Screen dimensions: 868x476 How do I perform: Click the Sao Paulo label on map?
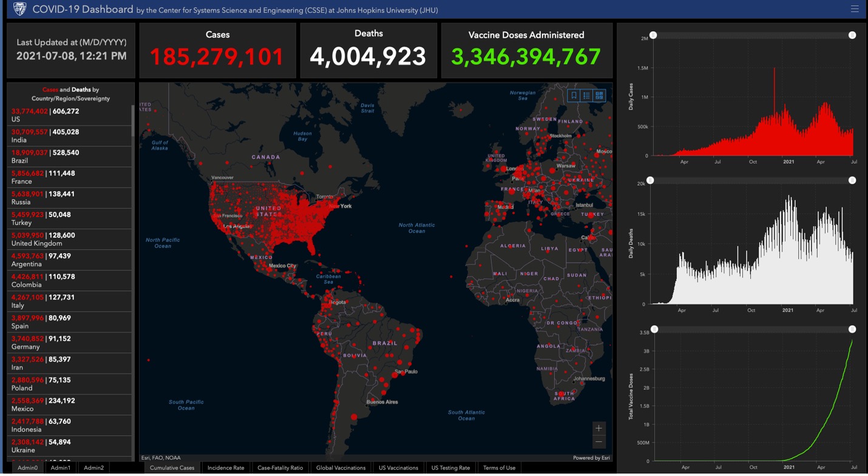tap(406, 371)
